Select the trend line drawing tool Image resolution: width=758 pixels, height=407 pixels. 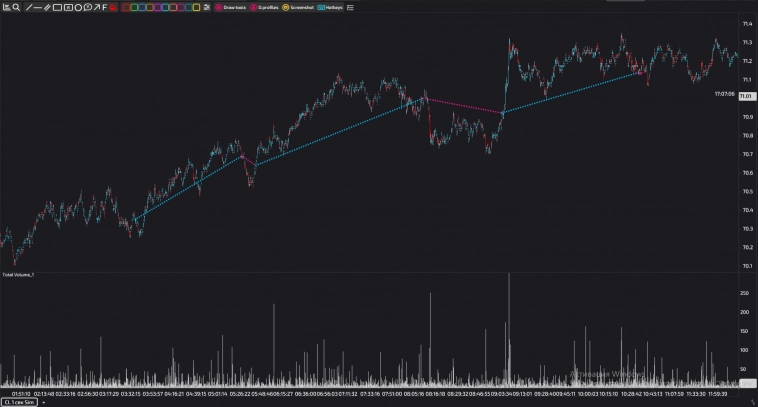click(x=29, y=7)
